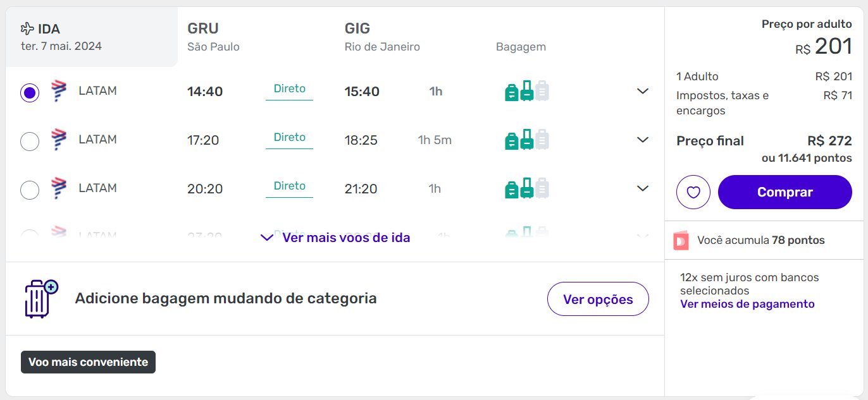Viewport: 868px width, 400px height.
Task: Expand details of the 20:20 flight
Action: coord(643,188)
